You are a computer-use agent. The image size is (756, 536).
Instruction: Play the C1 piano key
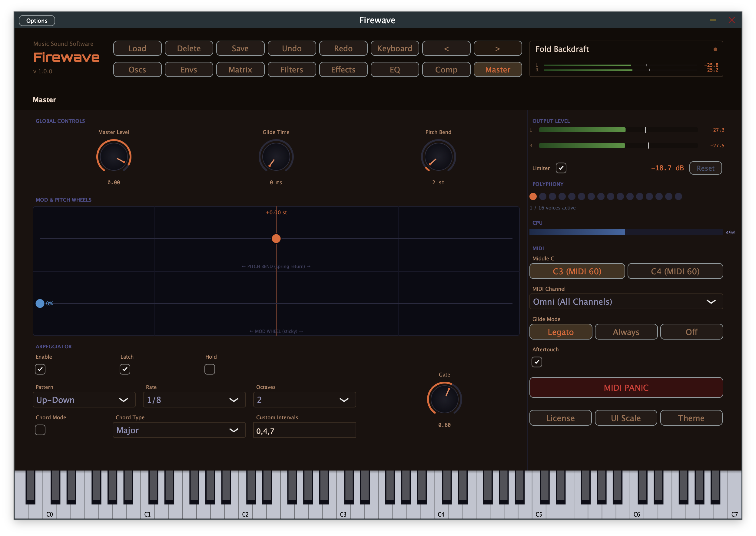(148, 511)
